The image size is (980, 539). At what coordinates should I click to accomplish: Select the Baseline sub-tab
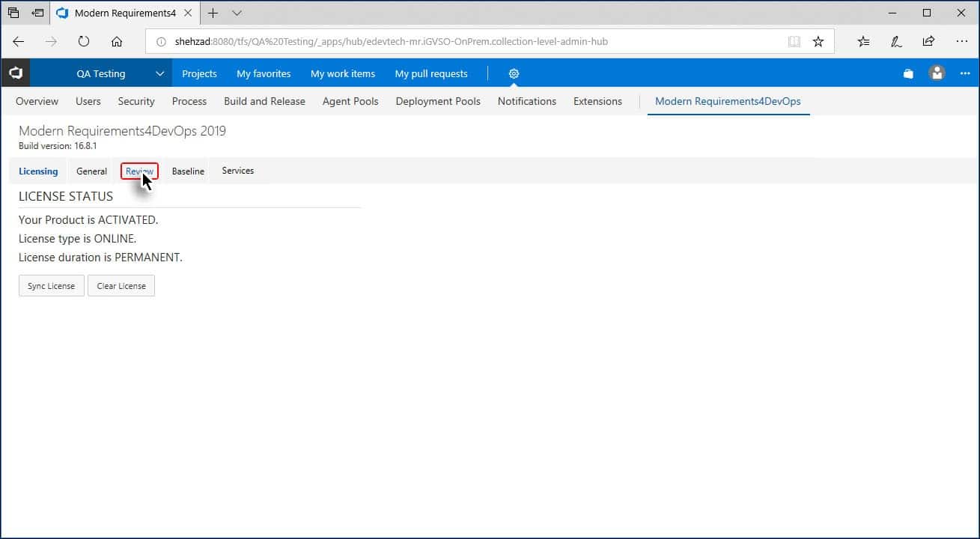click(x=188, y=171)
